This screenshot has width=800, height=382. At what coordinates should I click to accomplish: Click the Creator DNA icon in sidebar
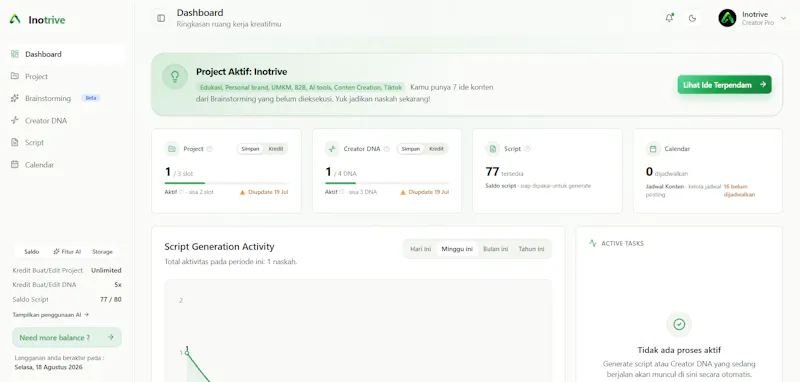15,120
